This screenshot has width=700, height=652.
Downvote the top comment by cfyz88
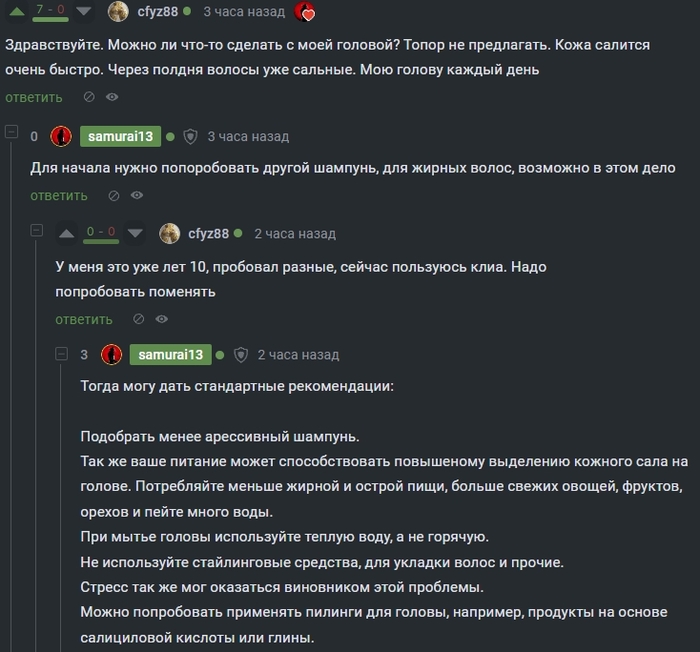85,11
